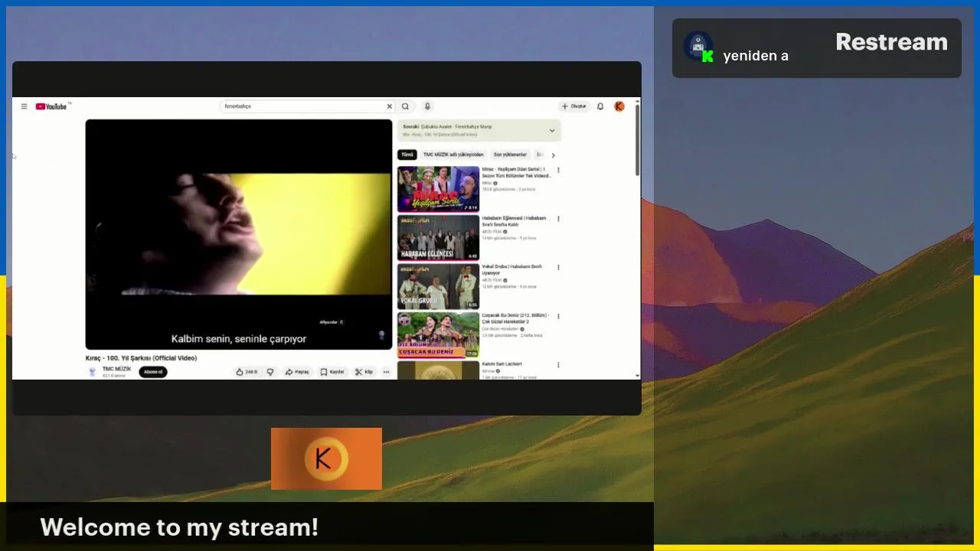980x551 pixels.
Task: Click the Abone ol subscribe button
Action: (x=153, y=372)
